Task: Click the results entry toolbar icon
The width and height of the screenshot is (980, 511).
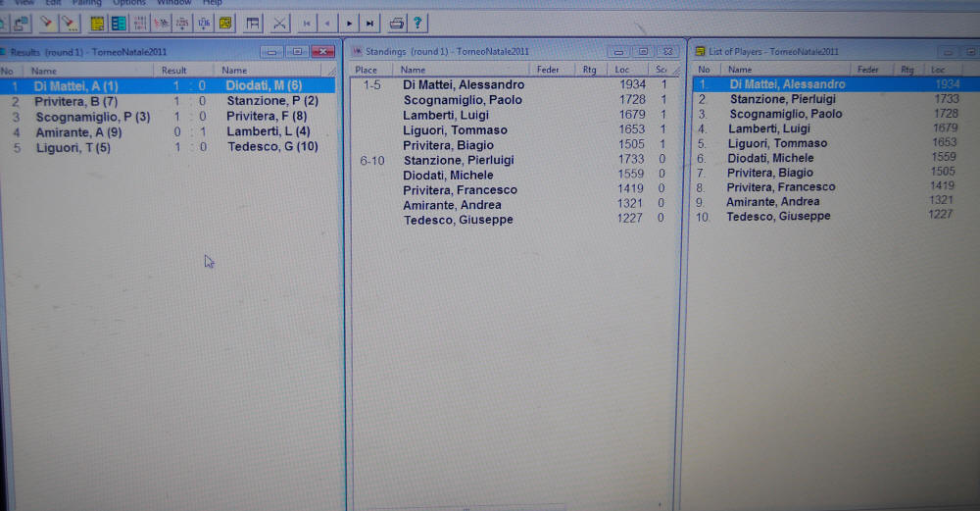Action: pos(162,24)
